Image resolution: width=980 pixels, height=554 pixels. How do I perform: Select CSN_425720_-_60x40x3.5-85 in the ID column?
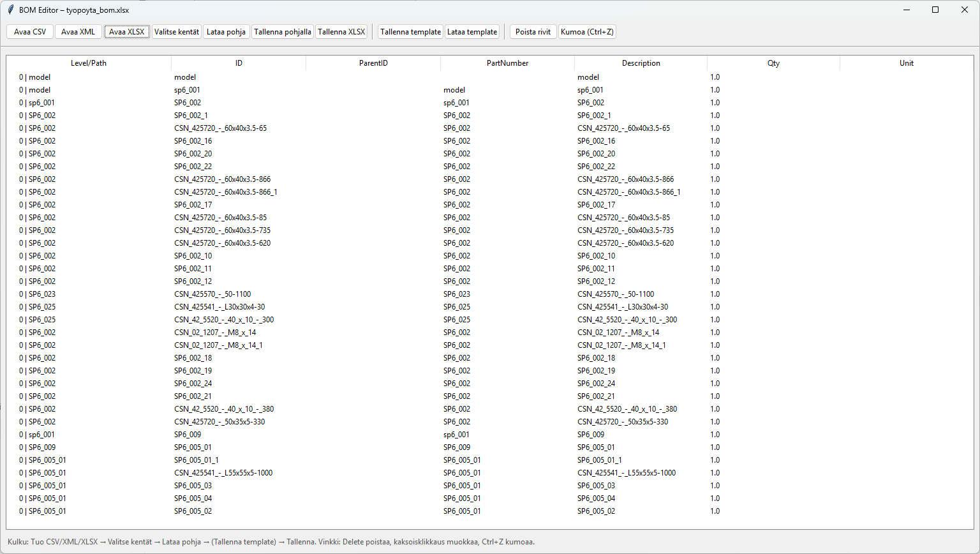220,218
